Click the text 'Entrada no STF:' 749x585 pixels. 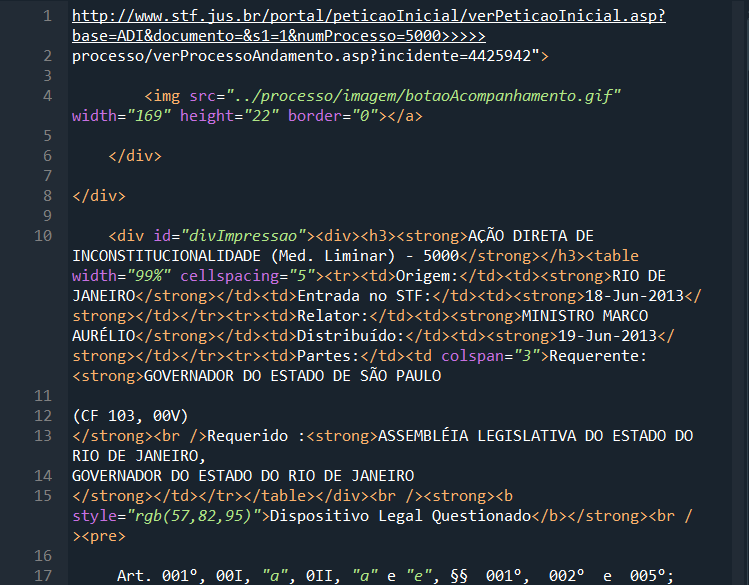coord(364,296)
